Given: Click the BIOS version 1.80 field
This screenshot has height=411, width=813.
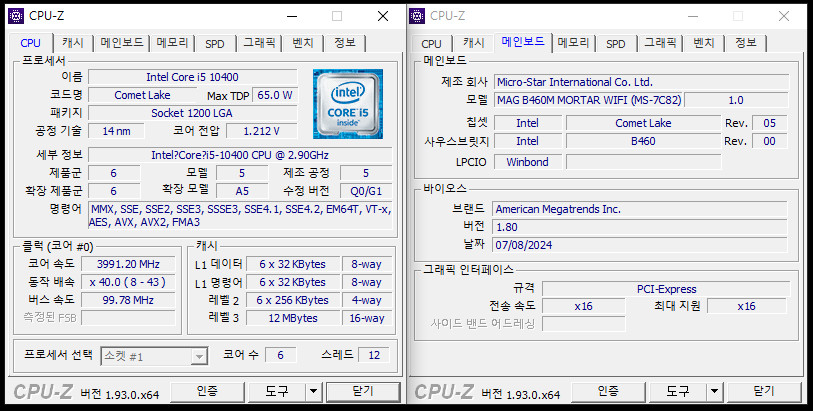Looking at the screenshot, I should [x=639, y=227].
